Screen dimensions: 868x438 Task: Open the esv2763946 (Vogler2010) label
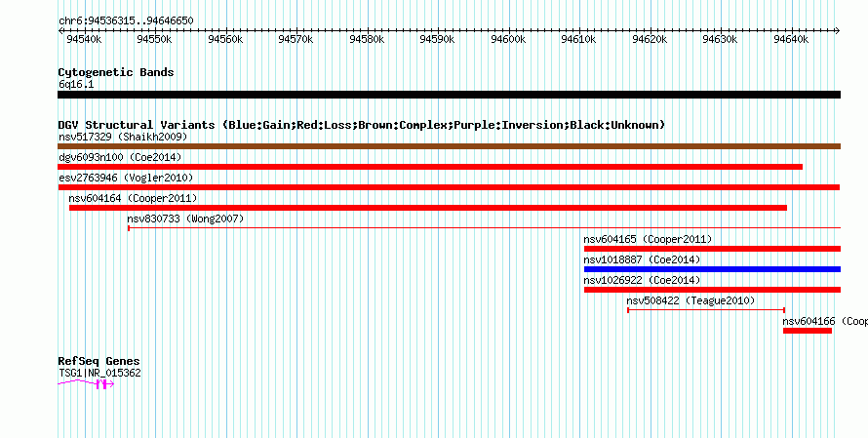point(126,178)
